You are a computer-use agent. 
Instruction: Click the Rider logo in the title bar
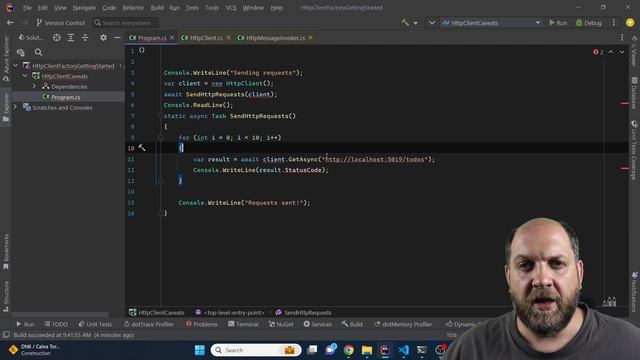click(x=9, y=7)
